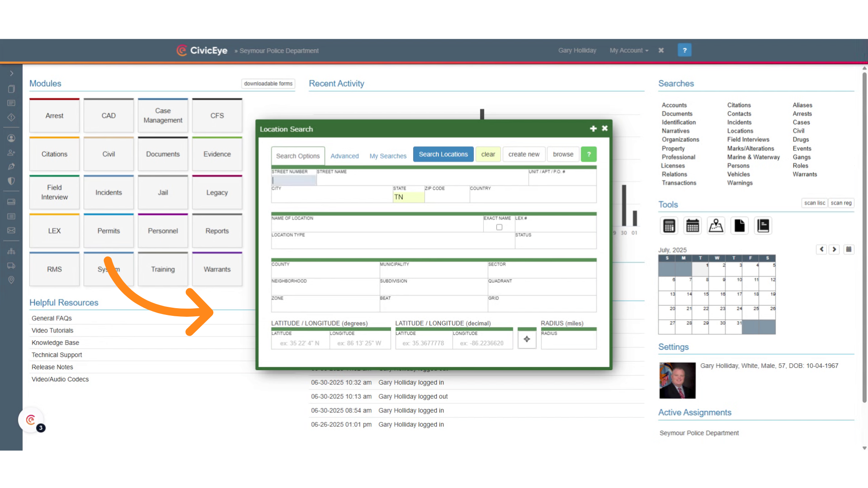The width and height of the screenshot is (868, 488).
Task: Select the pen nib sidebar icon
Action: [11, 167]
